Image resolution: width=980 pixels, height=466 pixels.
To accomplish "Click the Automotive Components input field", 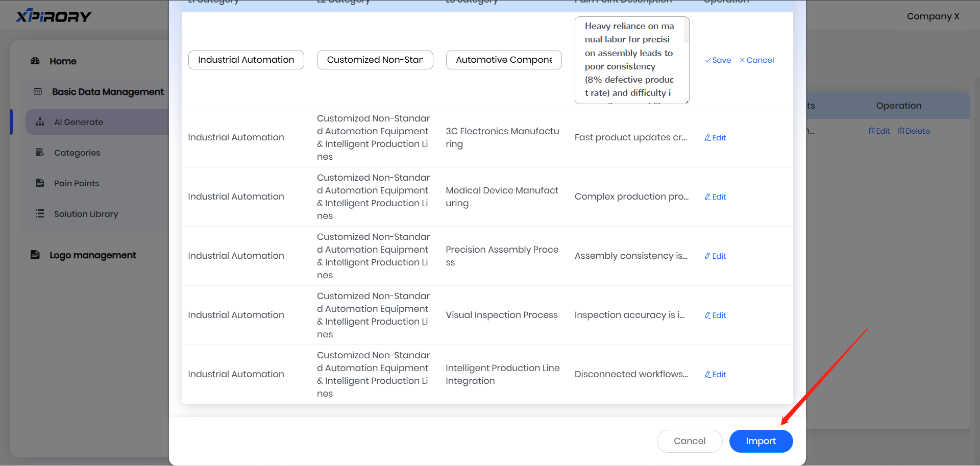I will (504, 60).
